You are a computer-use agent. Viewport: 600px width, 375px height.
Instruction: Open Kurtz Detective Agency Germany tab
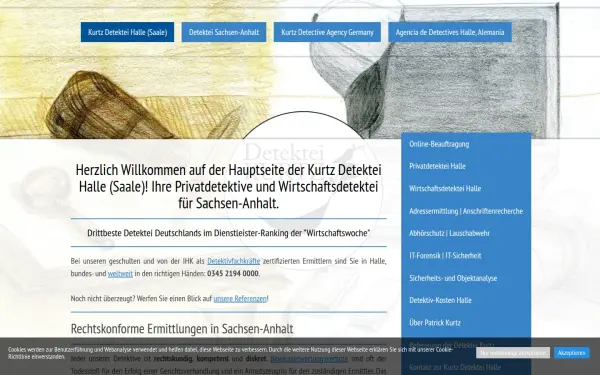[x=327, y=32]
